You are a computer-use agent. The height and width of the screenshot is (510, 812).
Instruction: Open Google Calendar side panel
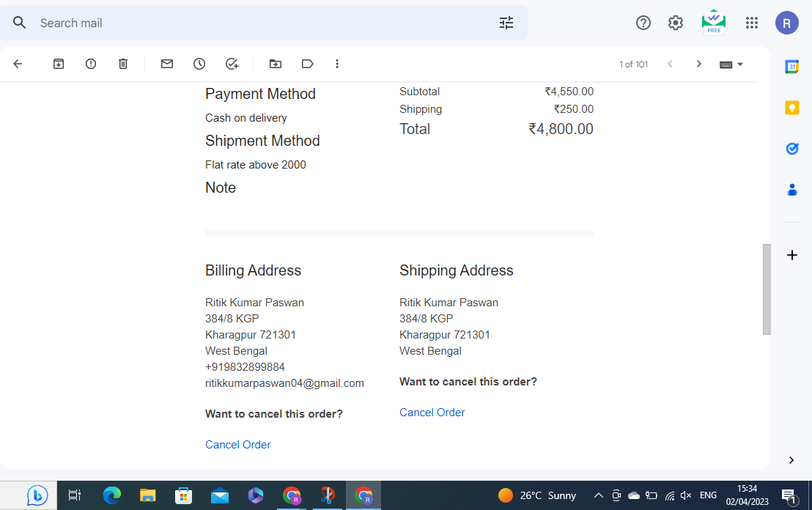(791, 67)
